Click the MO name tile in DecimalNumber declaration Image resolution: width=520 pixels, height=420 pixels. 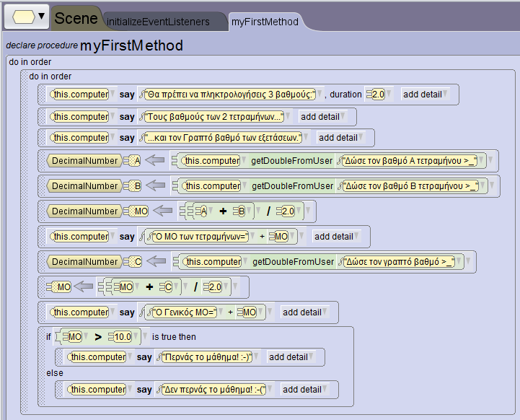tap(136, 211)
